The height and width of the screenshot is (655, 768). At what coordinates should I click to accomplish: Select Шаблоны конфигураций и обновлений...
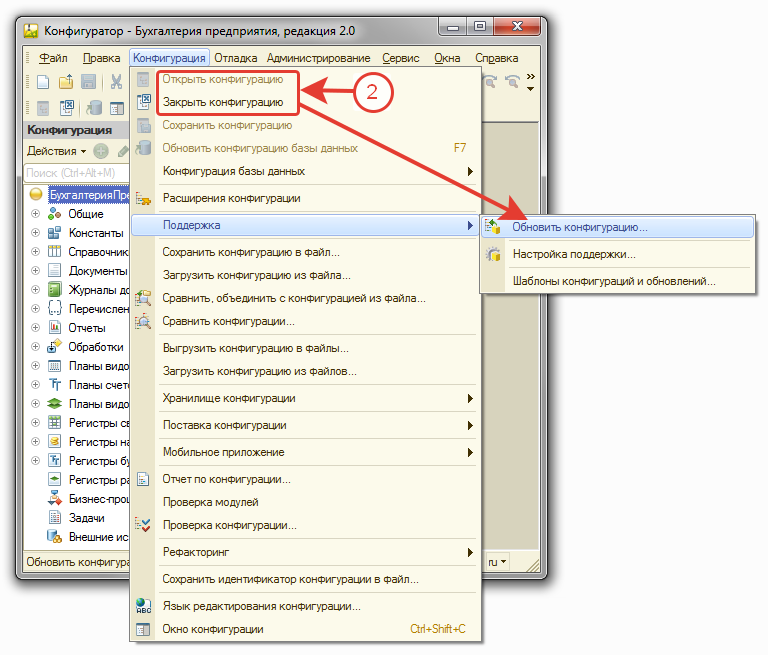617,281
